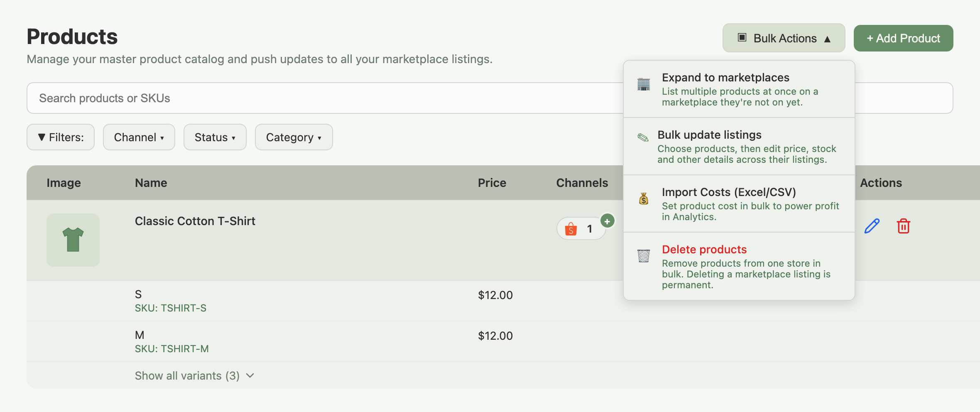The height and width of the screenshot is (412, 980).
Task: Click the pencil icon beside Bulk update listings
Action: point(643,137)
